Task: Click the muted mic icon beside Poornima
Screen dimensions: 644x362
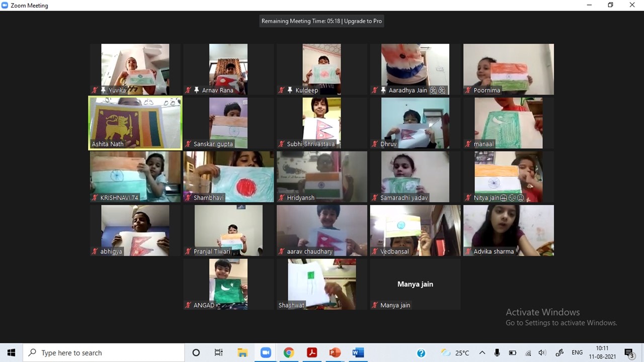Action: (468, 90)
